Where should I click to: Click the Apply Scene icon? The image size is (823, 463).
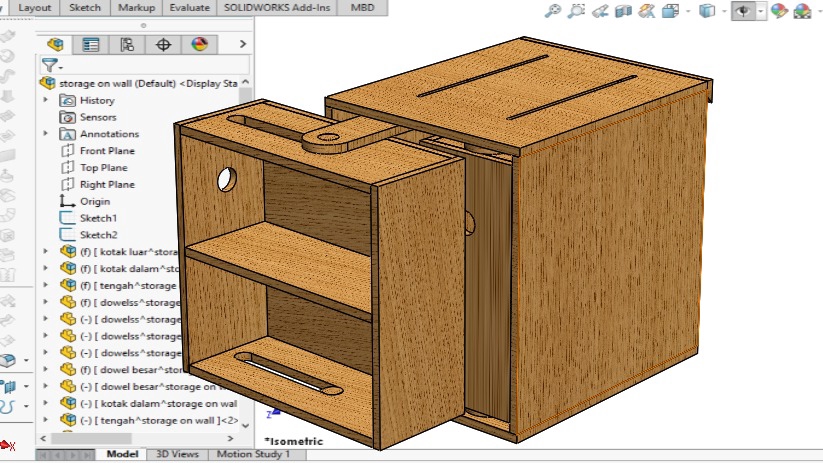[x=803, y=11]
